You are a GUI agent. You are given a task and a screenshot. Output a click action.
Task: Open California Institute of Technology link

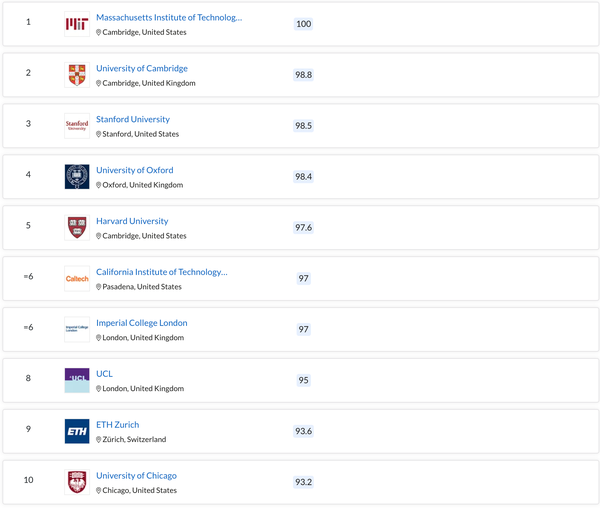click(x=161, y=272)
